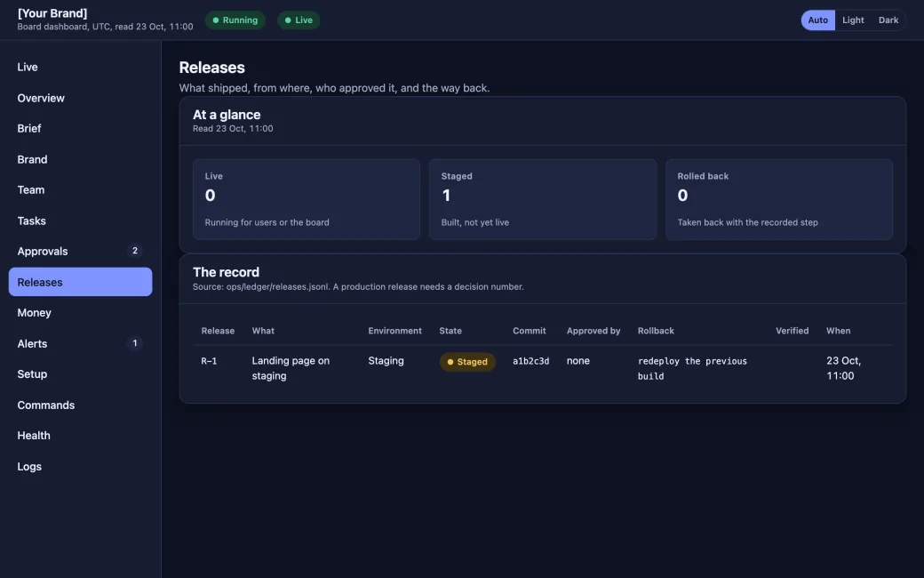Click the Live count card
The height and width of the screenshot is (578, 924).
pyautogui.click(x=307, y=199)
